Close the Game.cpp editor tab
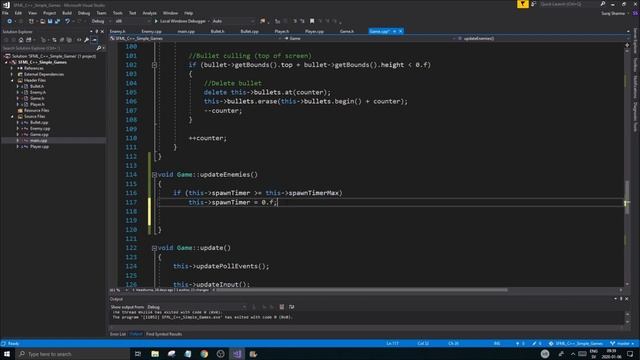Screen dimensions: 640x360 pos(401,31)
